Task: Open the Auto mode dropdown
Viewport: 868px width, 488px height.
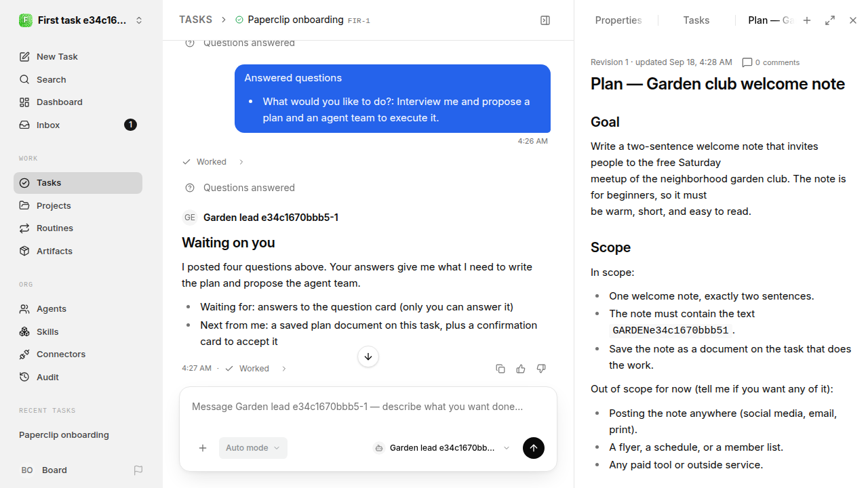Action: [x=253, y=448]
